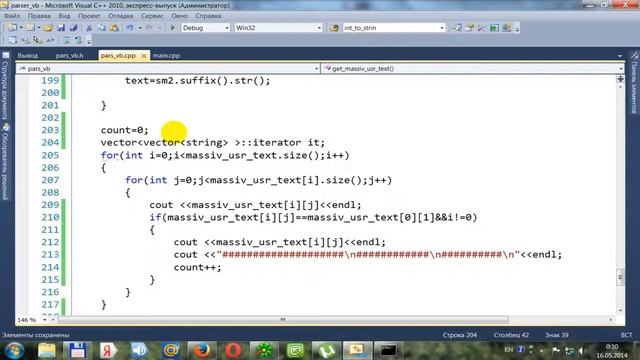
Task: Click line 203 containing count=0;
Action: pos(124,130)
